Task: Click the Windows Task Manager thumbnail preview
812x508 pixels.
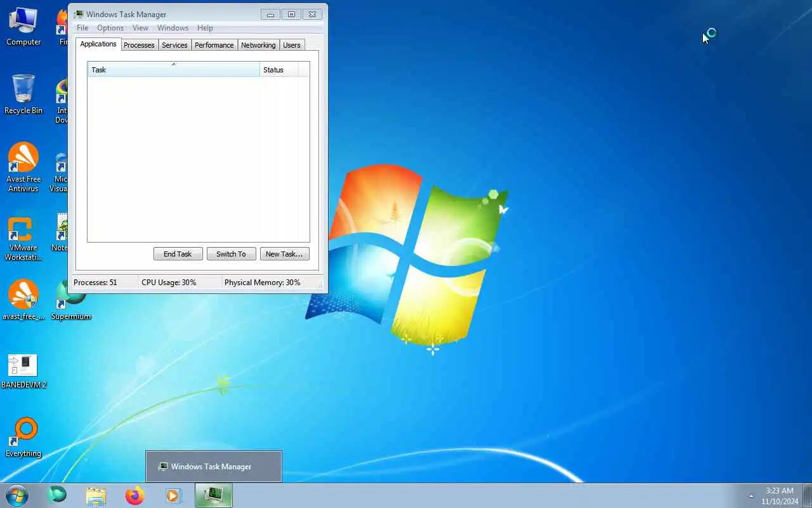Action: point(214,467)
